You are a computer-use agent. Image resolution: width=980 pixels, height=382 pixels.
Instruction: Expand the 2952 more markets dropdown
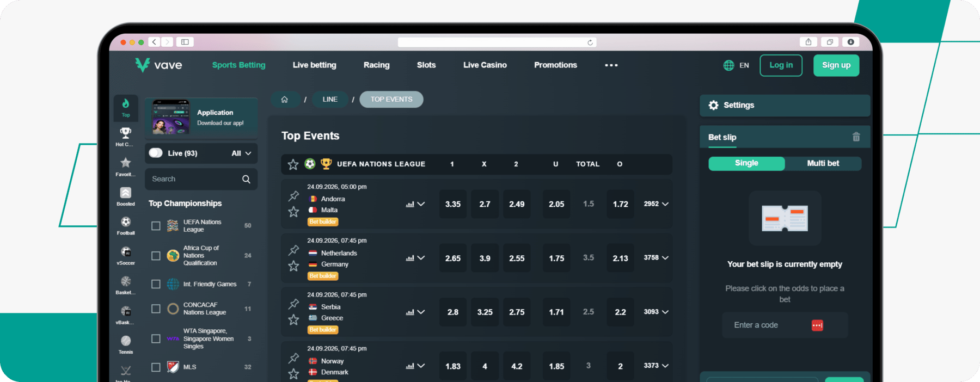point(656,204)
